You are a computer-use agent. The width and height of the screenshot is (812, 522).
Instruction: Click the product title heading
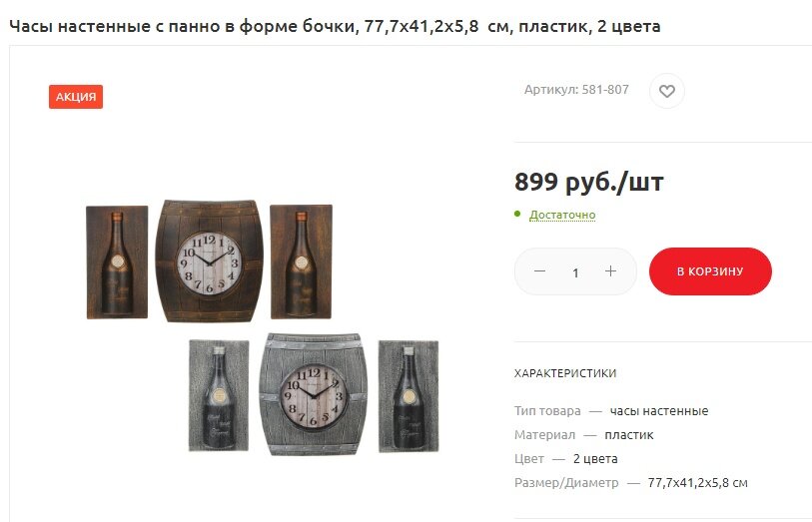(335, 26)
